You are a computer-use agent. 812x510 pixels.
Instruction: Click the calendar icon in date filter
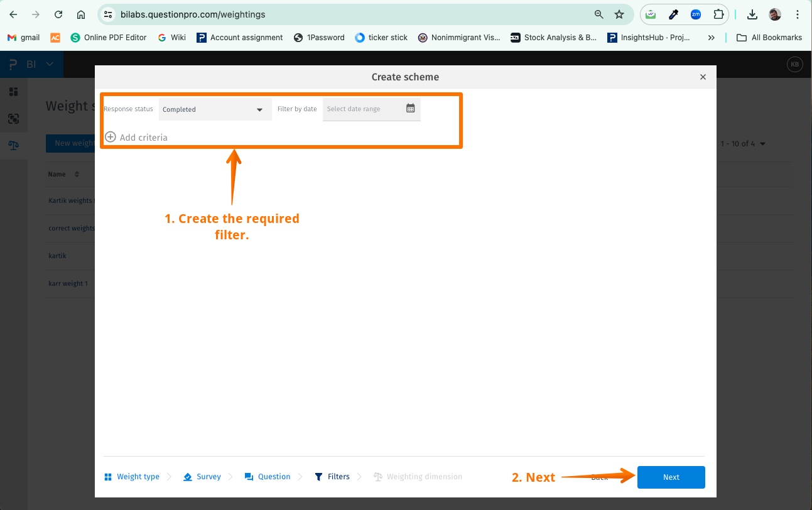coord(410,108)
